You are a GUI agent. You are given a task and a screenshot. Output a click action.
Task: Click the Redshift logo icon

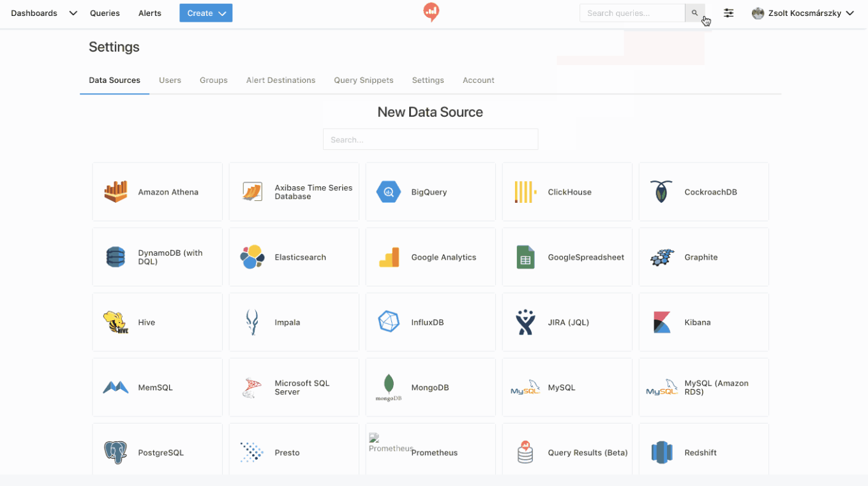(662, 452)
